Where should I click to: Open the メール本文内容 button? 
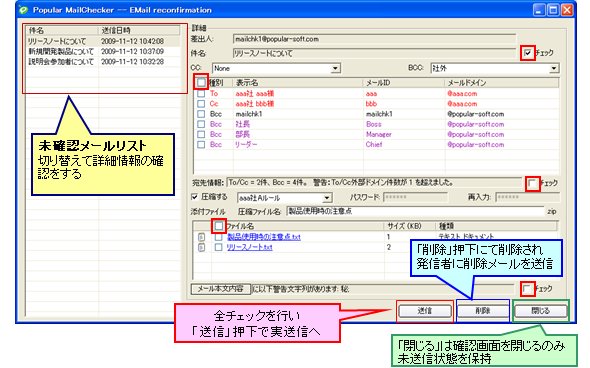point(220,289)
